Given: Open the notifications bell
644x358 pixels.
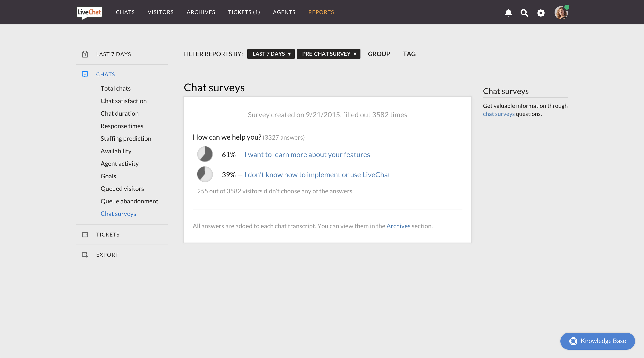Looking at the screenshot, I should (508, 13).
